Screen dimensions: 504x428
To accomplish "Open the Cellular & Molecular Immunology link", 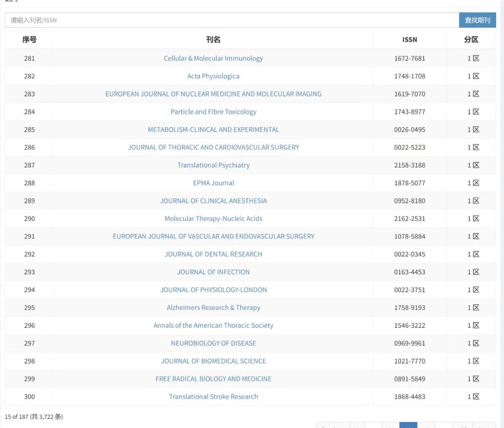I will tap(213, 58).
